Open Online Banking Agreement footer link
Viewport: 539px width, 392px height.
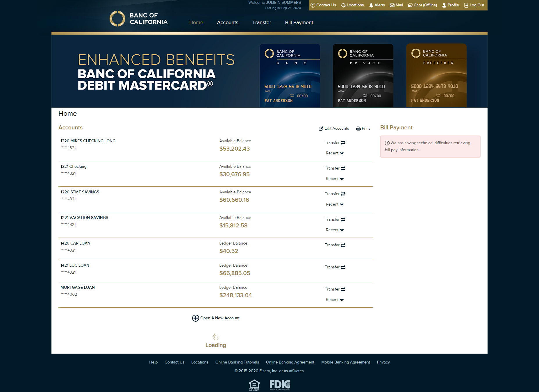[290, 362]
